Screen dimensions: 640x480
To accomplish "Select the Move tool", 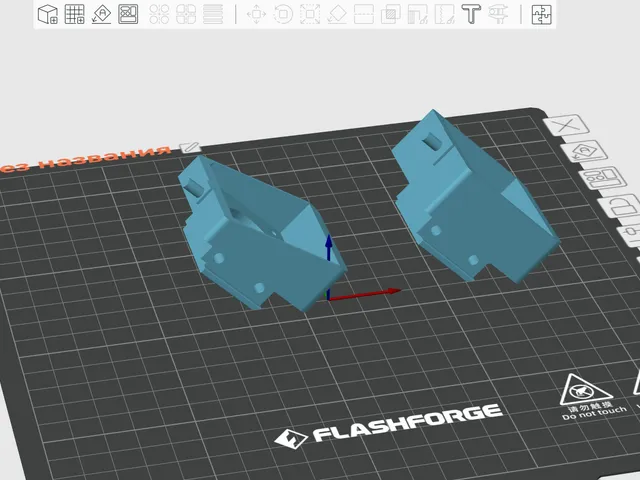I will [x=256, y=14].
